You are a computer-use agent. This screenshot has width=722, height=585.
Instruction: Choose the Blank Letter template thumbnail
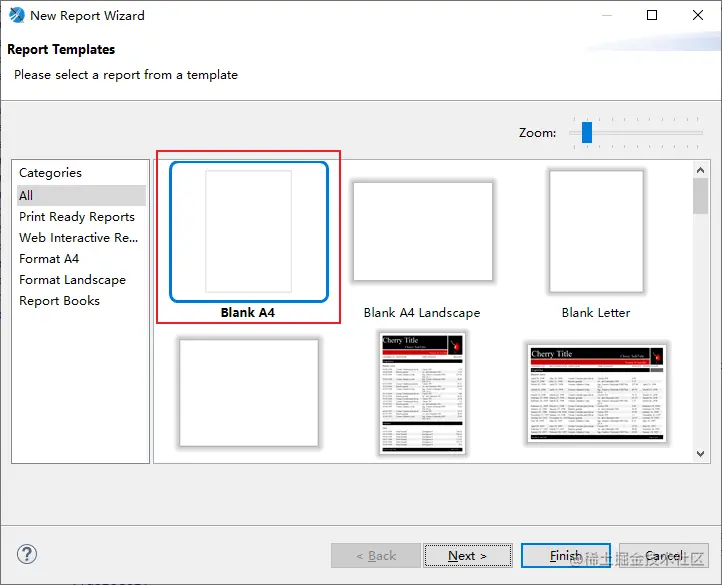[x=596, y=232]
